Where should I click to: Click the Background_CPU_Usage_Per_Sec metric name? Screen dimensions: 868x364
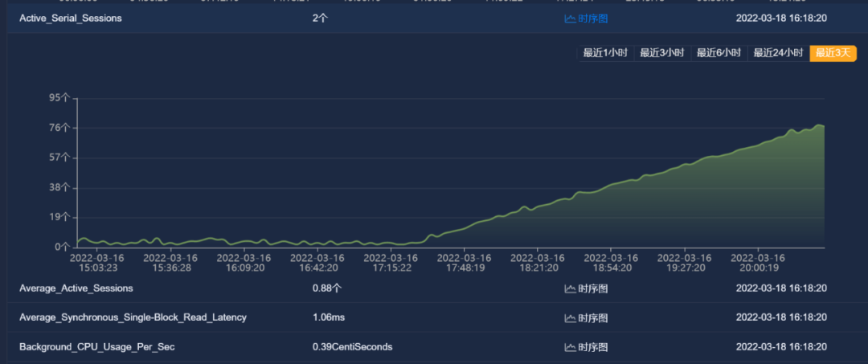[x=97, y=347]
